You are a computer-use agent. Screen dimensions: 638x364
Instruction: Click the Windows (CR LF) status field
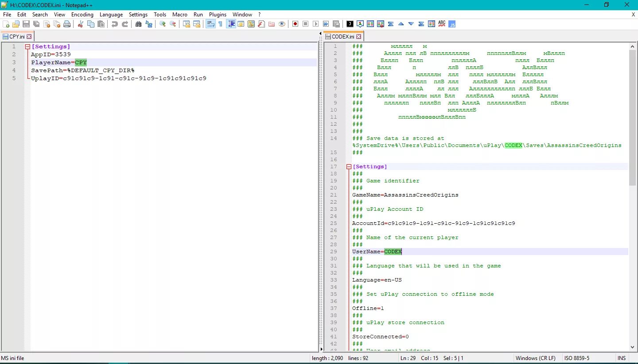pyautogui.click(x=535, y=358)
